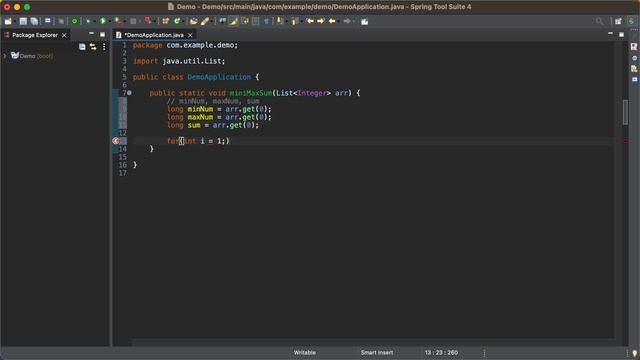The height and width of the screenshot is (360, 640).
Task: Run the application using green Run icon
Action: pyautogui.click(x=103, y=21)
